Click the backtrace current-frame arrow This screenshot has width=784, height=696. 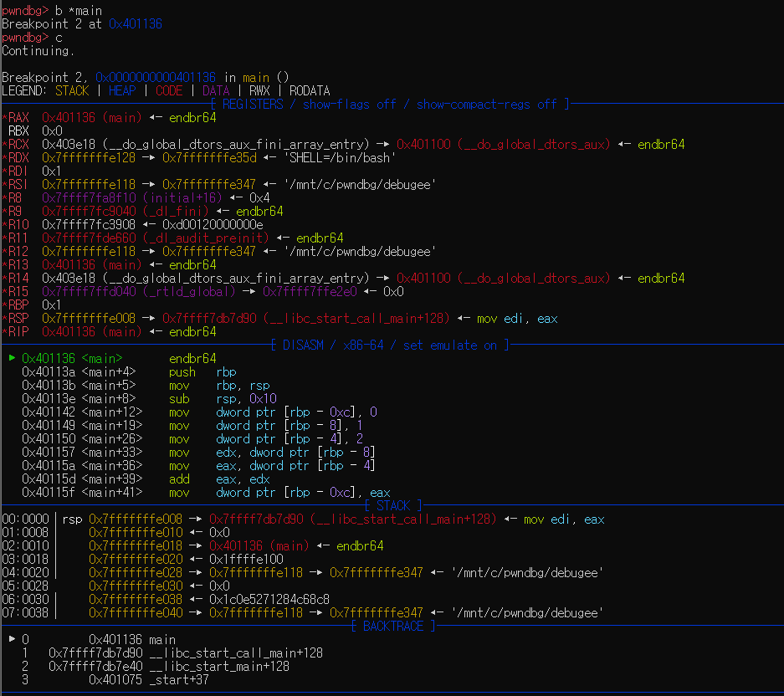(x=12, y=639)
